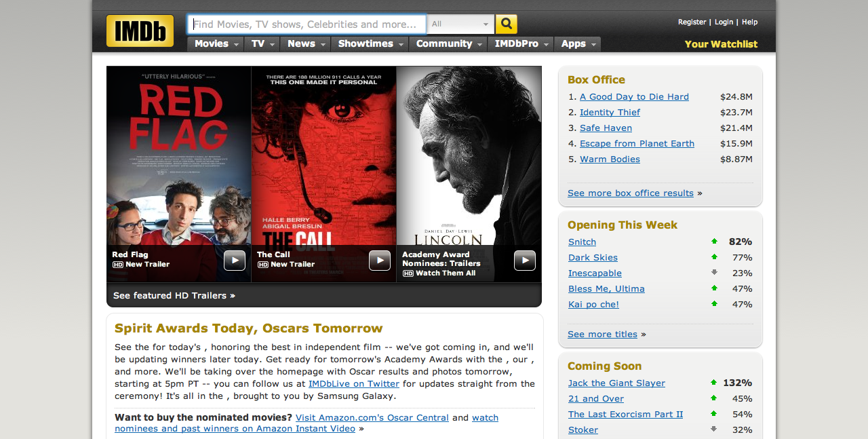868x439 pixels.
Task: Expand the Showtimes menu
Action: click(370, 44)
